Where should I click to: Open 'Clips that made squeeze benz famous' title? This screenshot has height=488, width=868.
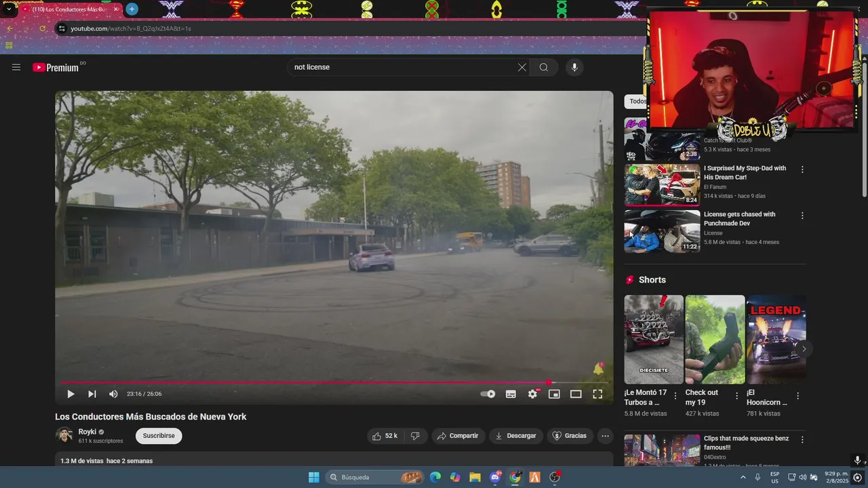click(746, 443)
